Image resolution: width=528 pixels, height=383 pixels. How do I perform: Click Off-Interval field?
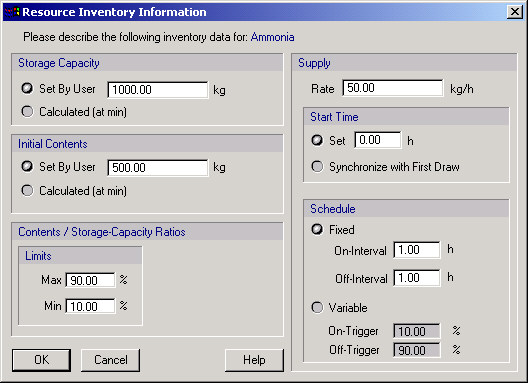[x=417, y=278]
